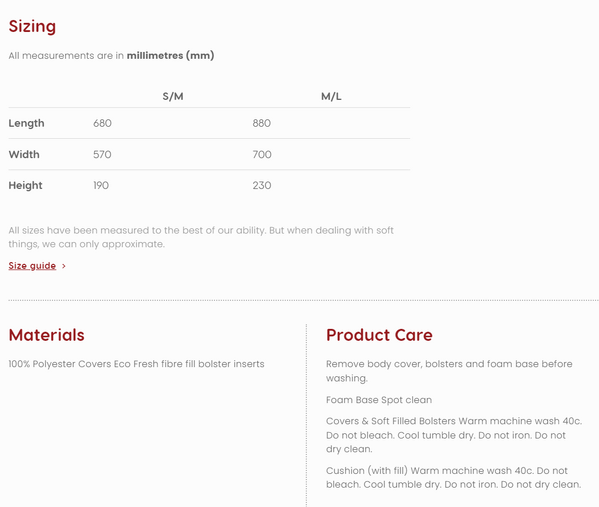Click the S/M column header
Screen dimensions: 599x507
point(173,96)
